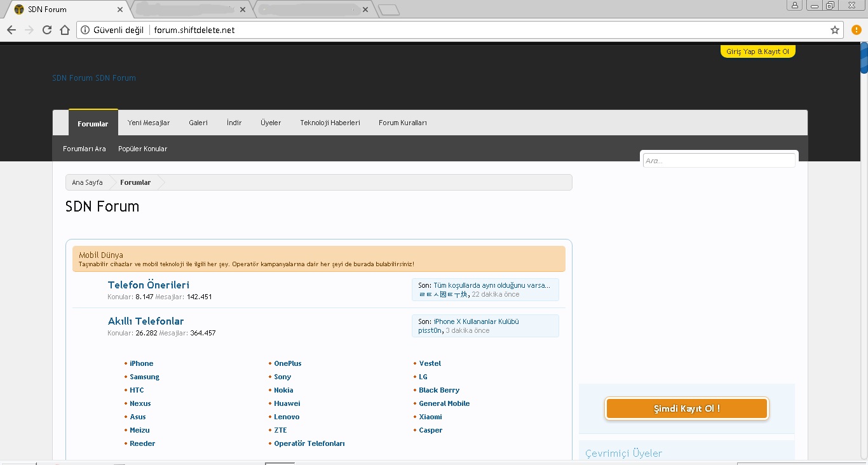This screenshot has height=465, width=868.
Task: Click the Şimdi Kayıt Ol ! button
Action: [687, 408]
